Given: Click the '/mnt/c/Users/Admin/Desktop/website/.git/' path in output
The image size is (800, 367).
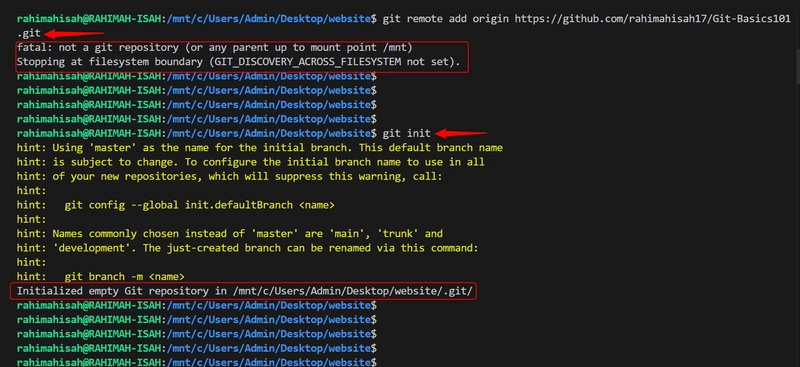Looking at the screenshot, I should pyautogui.click(x=353, y=291).
